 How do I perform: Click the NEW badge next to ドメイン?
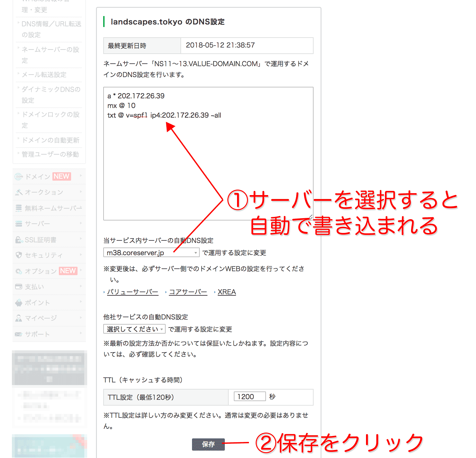(61, 176)
